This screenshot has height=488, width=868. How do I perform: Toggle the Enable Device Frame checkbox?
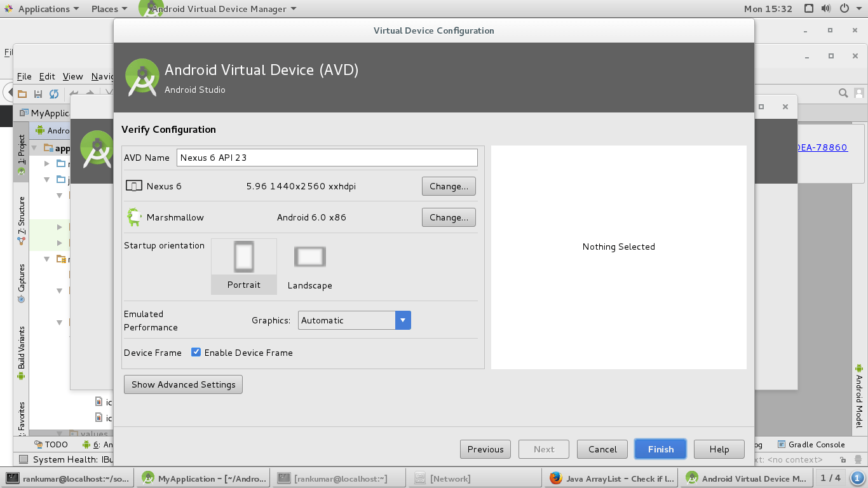[x=196, y=353]
